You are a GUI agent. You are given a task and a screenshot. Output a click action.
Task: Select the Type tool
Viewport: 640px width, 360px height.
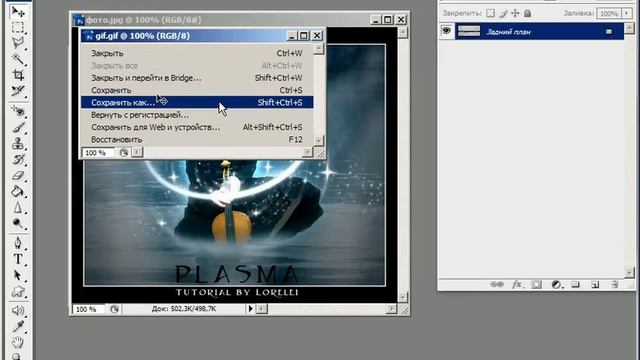[x=18, y=259]
